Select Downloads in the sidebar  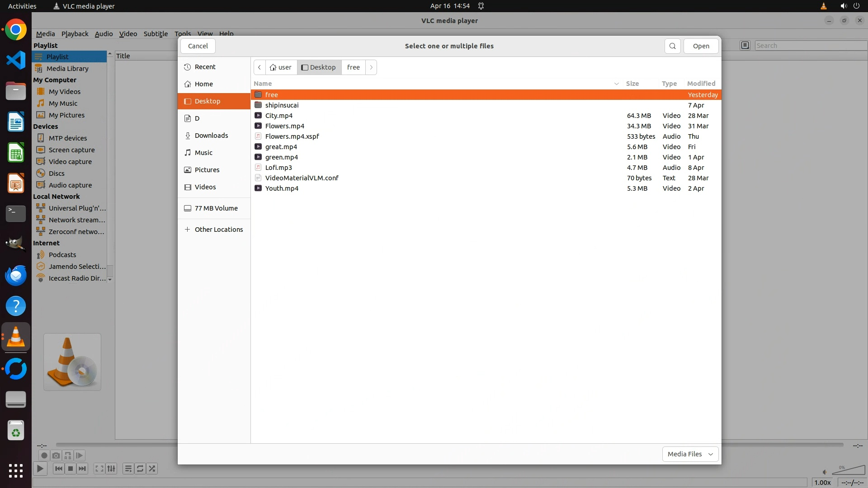211,136
